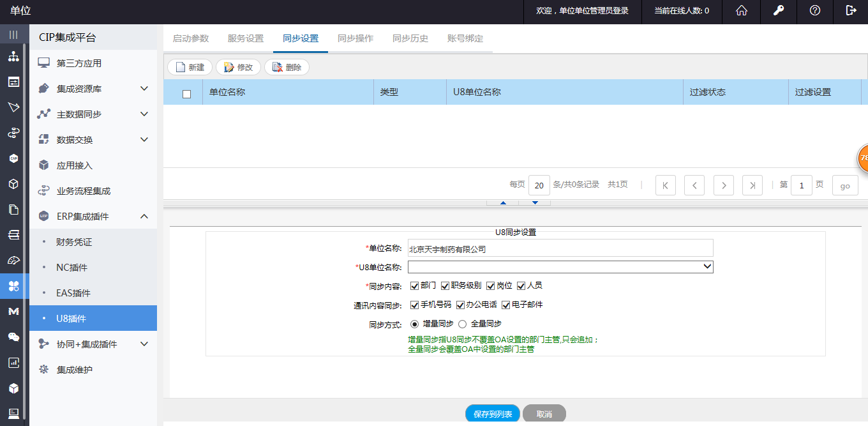Open the 同步历史 tab

[x=410, y=38]
